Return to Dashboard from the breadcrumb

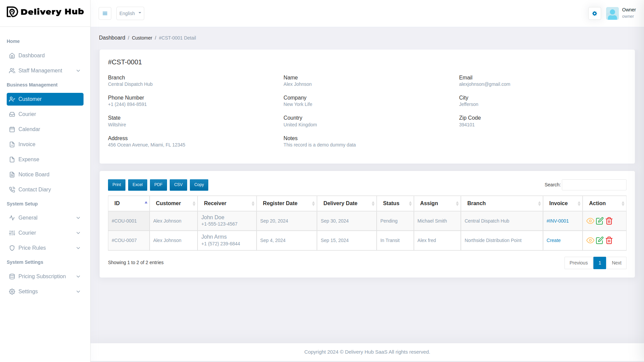(x=112, y=38)
